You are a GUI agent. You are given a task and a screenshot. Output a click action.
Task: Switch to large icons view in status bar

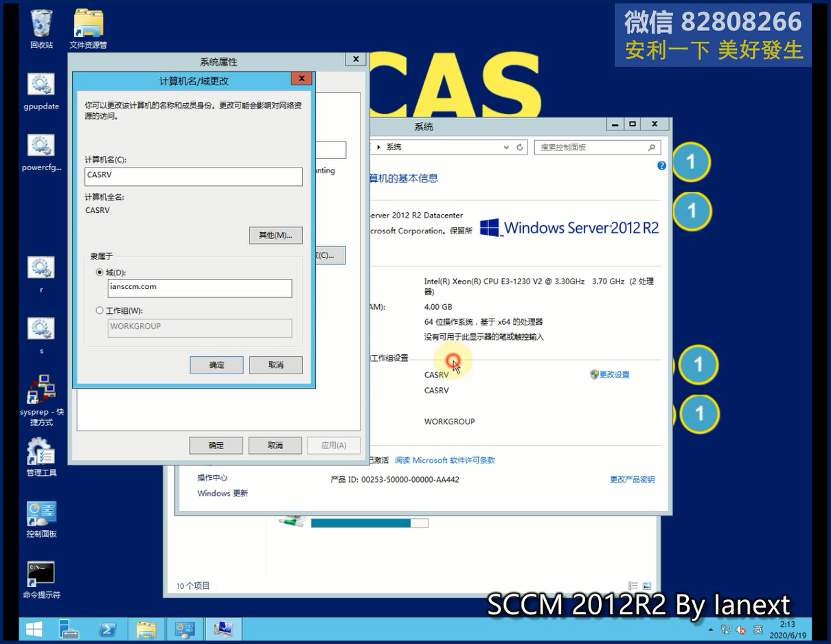pyautogui.click(x=646, y=586)
